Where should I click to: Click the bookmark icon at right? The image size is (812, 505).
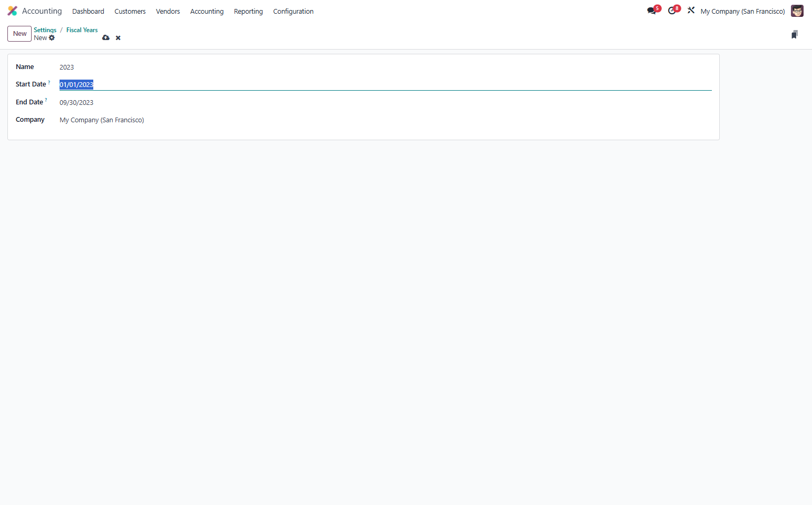click(x=794, y=34)
